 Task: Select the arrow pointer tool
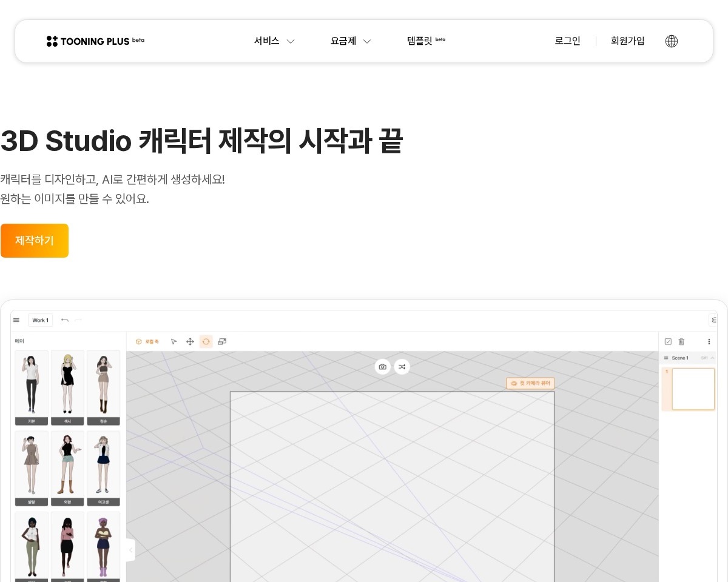174,342
